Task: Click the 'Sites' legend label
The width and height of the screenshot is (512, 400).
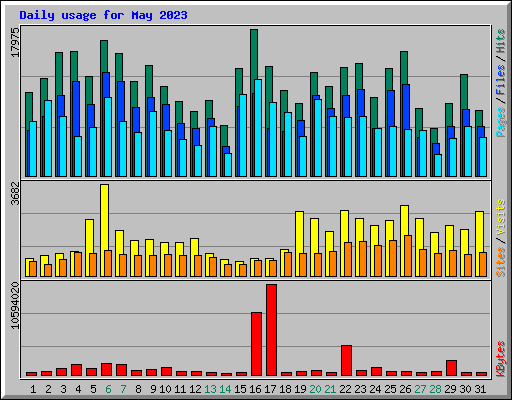Action: click(x=501, y=262)
